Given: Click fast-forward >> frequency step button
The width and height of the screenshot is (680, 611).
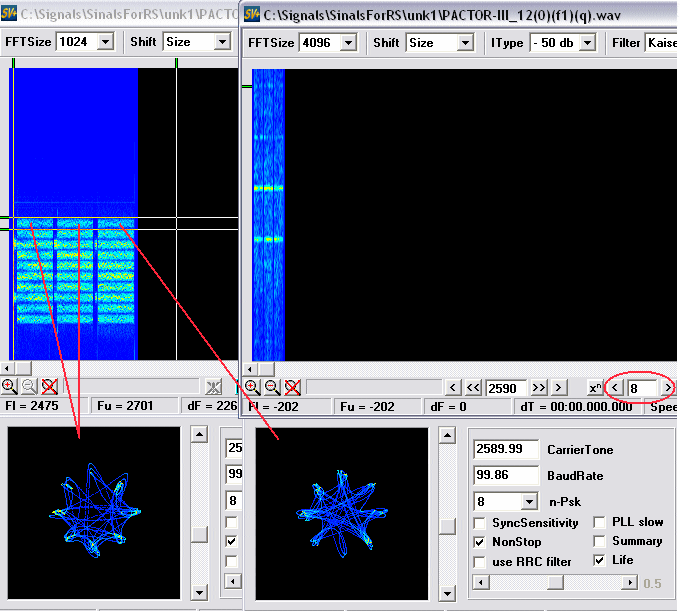Looking at the screenshot, I should [x=539, y=387].
